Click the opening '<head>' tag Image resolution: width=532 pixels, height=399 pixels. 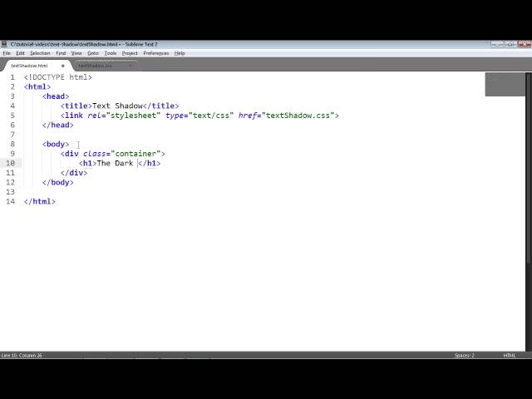coord(56,96)
